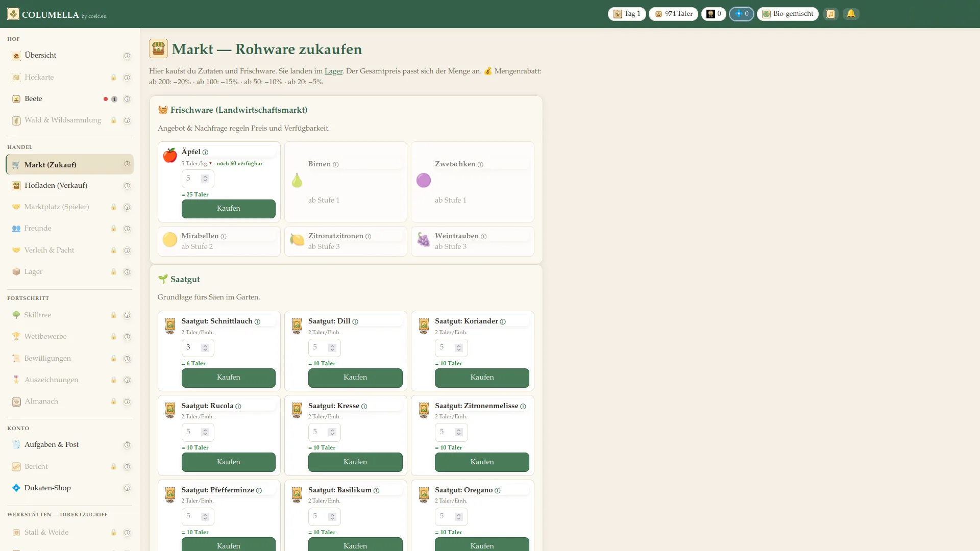Click the '= 6 Taler' Schnittlauch total

(x=193, y=364)
